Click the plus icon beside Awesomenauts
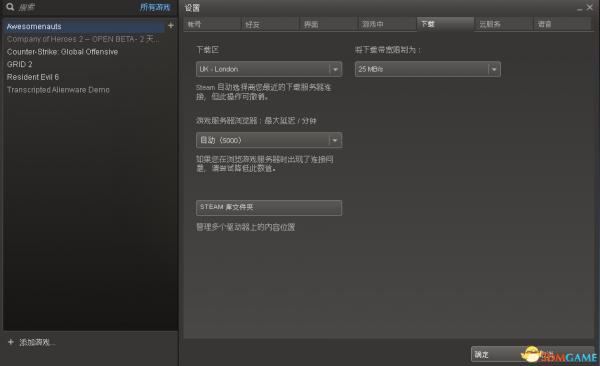600x366 pixels. coord(171,26)
